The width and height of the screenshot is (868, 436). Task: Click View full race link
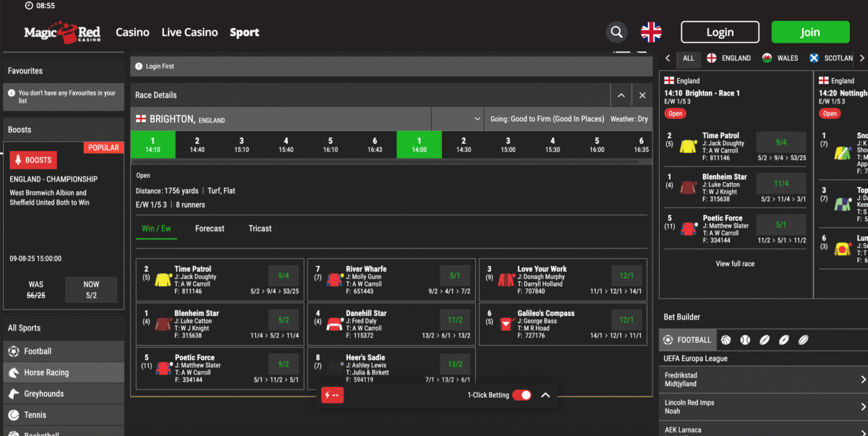point(735,264)
